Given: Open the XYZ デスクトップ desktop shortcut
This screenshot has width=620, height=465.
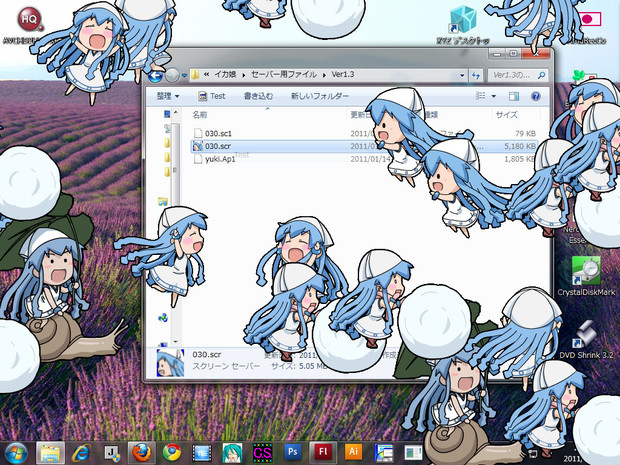Looking at the screenshot, I should click(463, 25).
